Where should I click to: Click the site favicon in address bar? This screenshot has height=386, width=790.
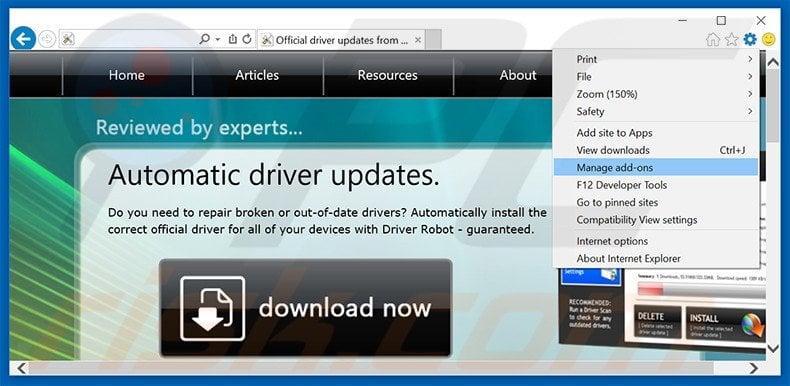(68, 39)
